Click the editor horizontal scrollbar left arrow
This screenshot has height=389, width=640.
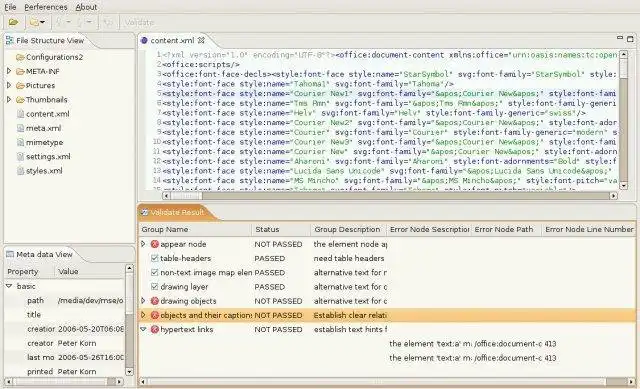(x=166, y=196)
